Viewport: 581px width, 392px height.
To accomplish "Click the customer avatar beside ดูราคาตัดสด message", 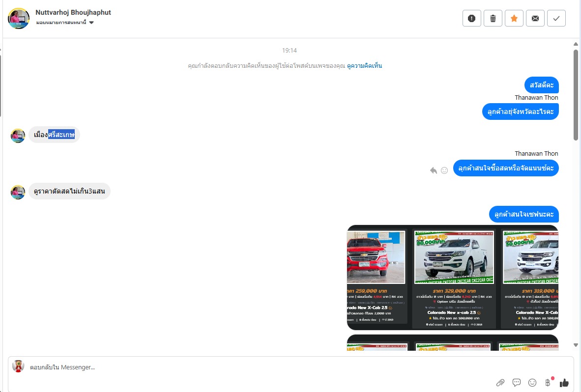I will coord(18,192).
